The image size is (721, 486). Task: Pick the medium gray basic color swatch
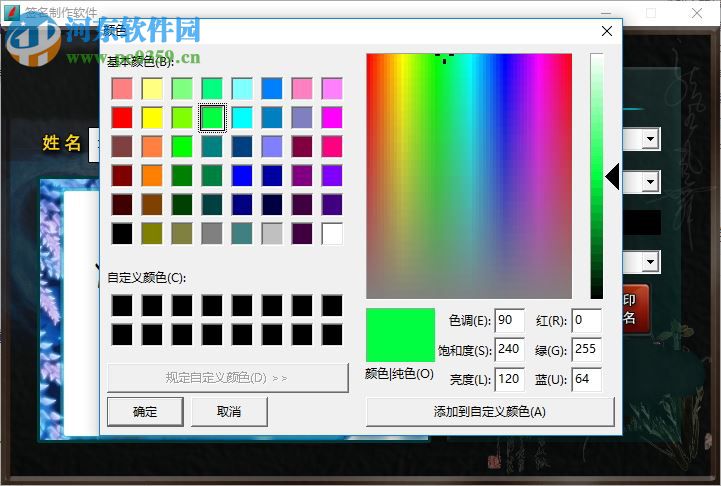tap(212, 234)
